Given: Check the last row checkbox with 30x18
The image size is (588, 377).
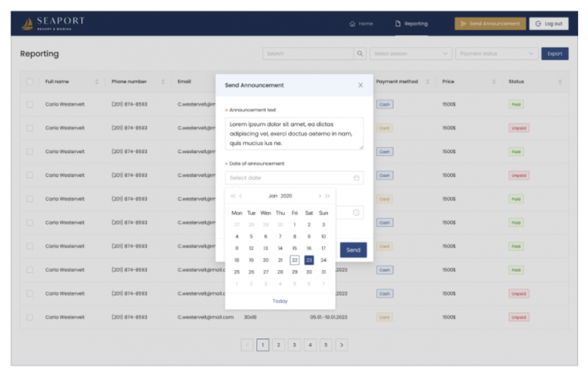Looking at the screenshot, I should (29, 317).
